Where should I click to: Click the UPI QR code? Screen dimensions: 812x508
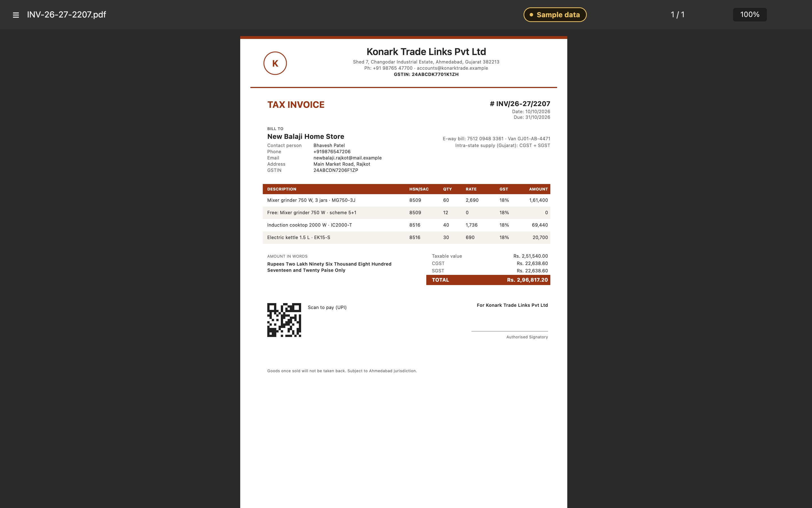tap(284, 320)
